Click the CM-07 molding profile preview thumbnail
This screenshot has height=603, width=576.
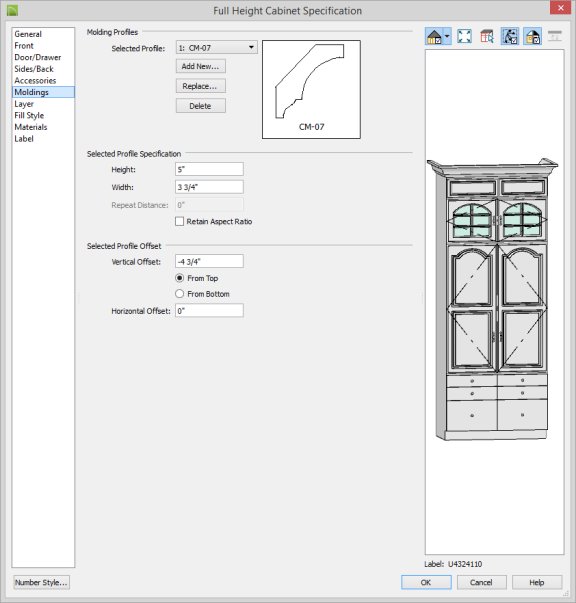coord(311,89)
